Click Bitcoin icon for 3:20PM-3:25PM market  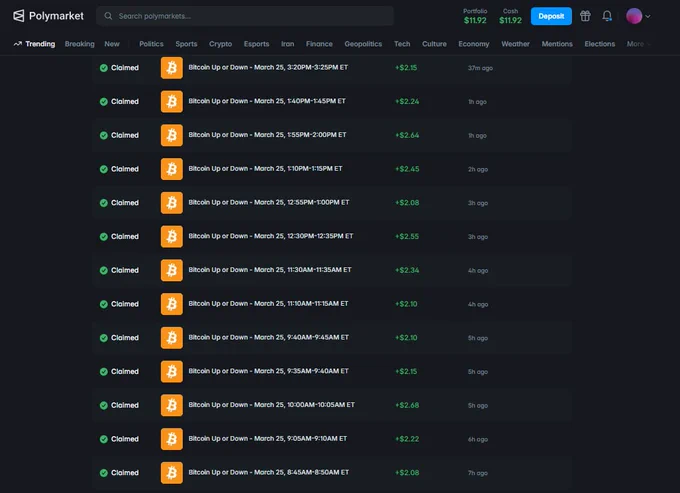click(172, 68)
